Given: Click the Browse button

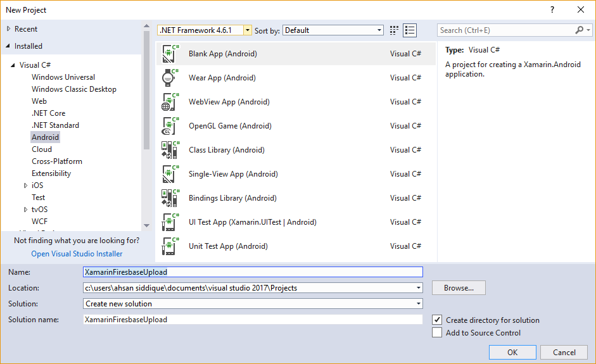Looking at the screenshot, I should (x=459, y=288).
